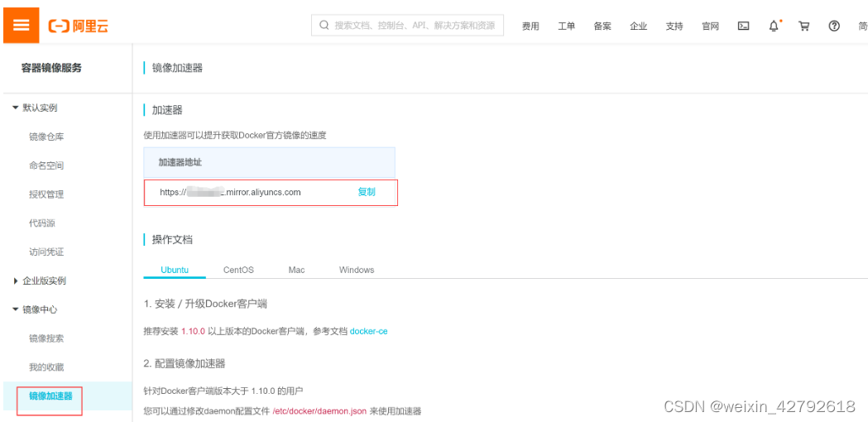Open the 企业 menu
This screenshot has width=868, height=422.
(638, 26)
